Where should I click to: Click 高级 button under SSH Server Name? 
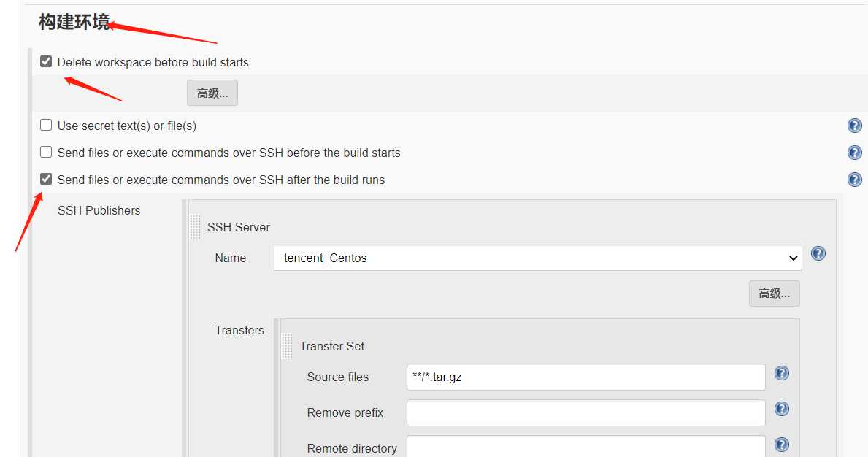click(775, 293)
